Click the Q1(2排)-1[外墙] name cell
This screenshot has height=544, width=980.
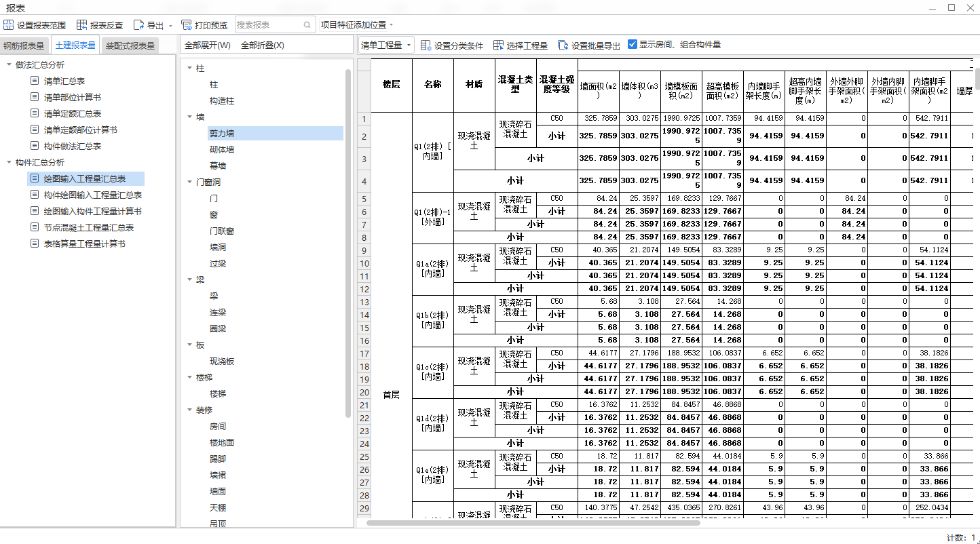pyautogui.click(x=432, y=217)
